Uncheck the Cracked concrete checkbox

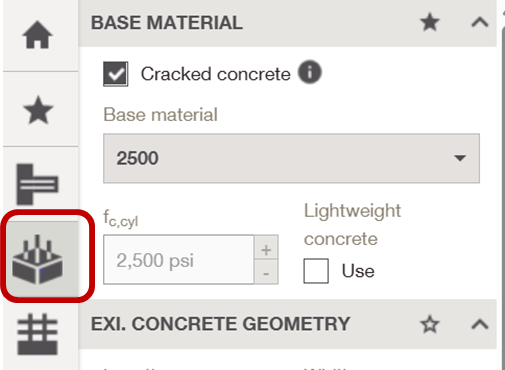(115, 74)
